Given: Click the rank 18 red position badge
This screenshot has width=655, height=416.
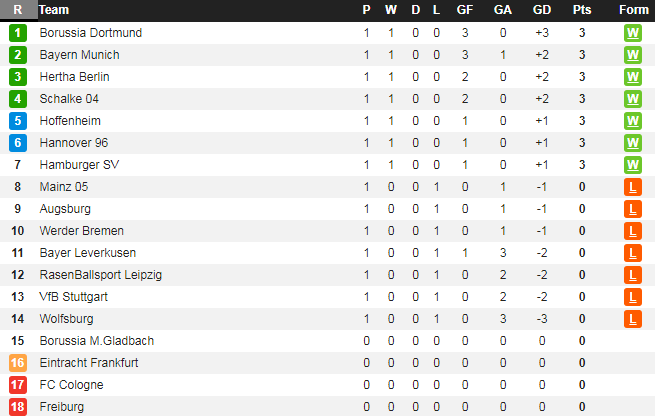Looking at the screenshot, I should coord(17,407).
